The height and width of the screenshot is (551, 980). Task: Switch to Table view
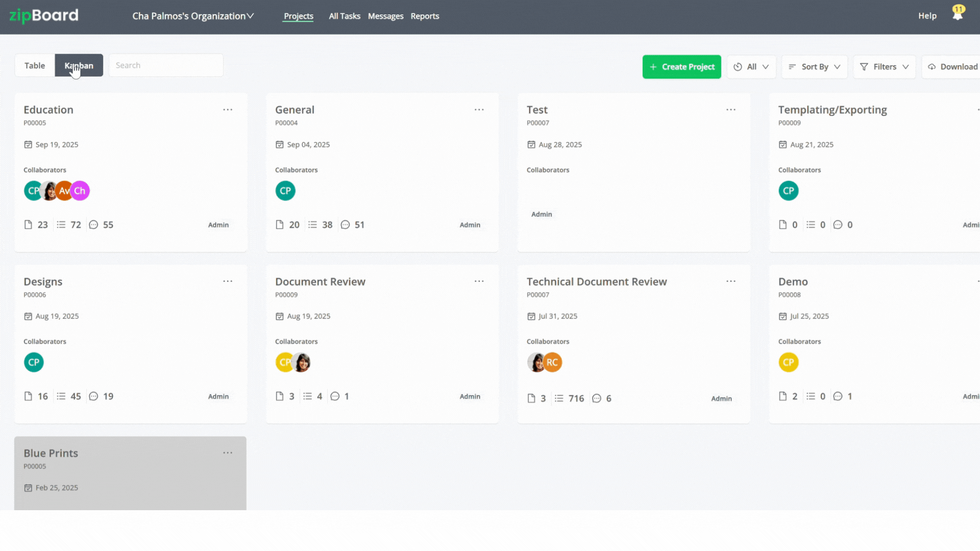coord(35,65)
